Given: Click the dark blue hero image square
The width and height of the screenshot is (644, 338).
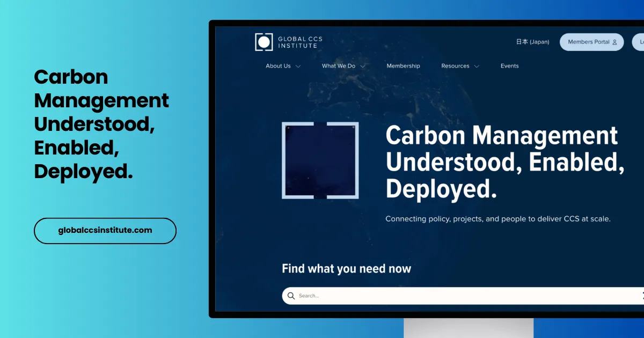Looking at the screenshot, I should click(320, 160).
